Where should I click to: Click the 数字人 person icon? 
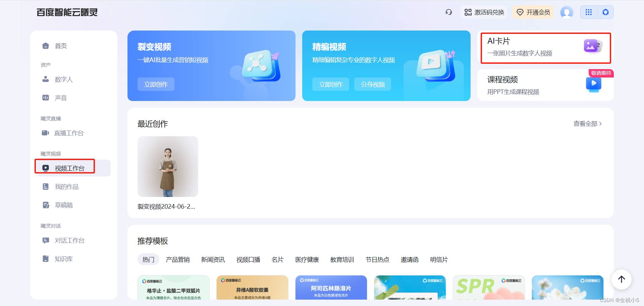pyautogui.click(x=46, y=79)
